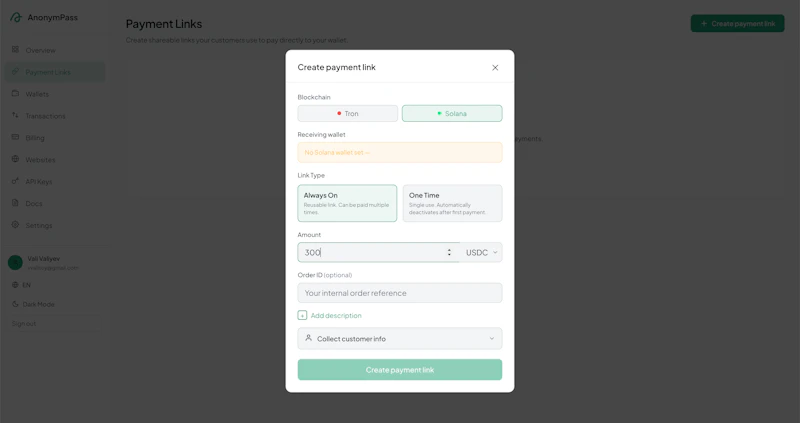800x423 pixels.
Task: Click the Payment Links chain icon
Action: tap(15, 71)
